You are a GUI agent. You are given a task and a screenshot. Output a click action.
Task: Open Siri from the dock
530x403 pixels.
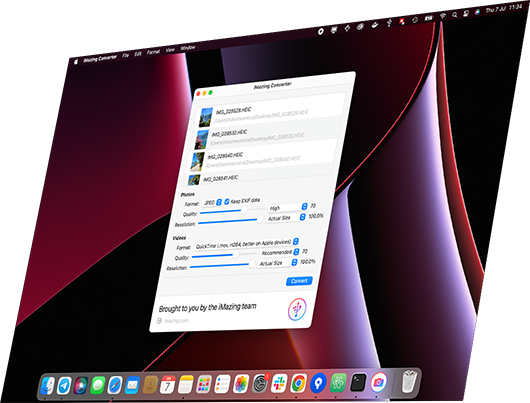tap(81, 385)
